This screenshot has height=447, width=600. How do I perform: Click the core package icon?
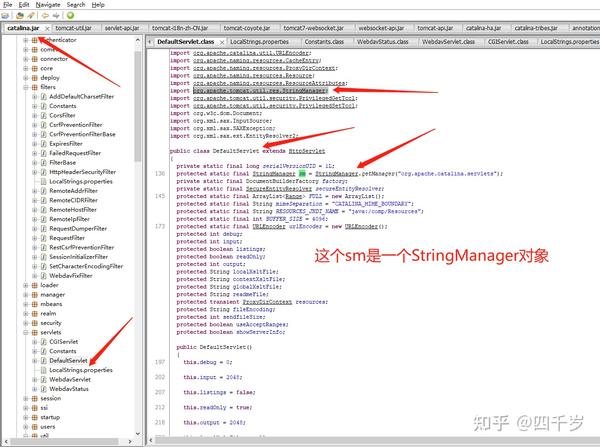pyautogui.click(x=34, y=69)
